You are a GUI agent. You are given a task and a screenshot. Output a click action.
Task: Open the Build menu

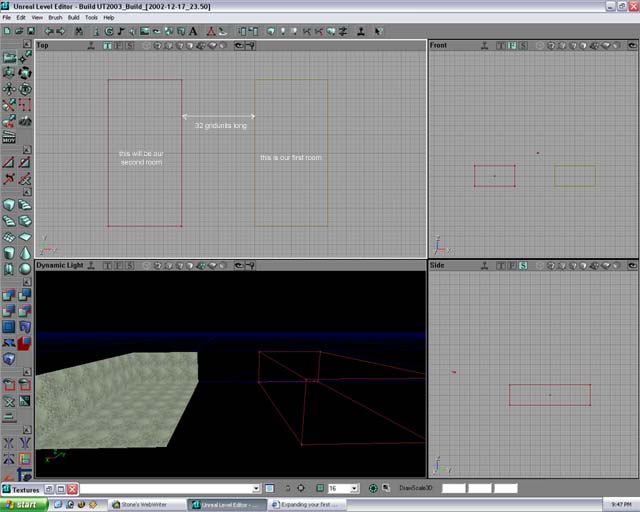click(73, 18)
